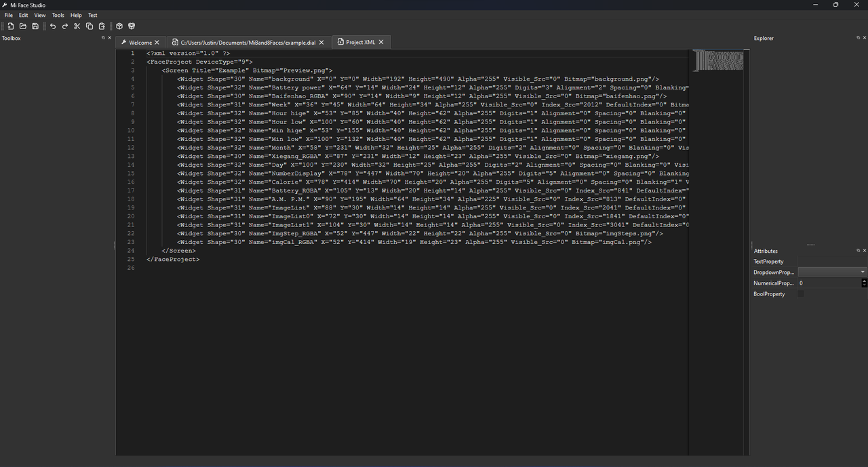The image size is (868, 467).
Task: Click the "Battery power" widget line
Action: click(x=433, y=87)
